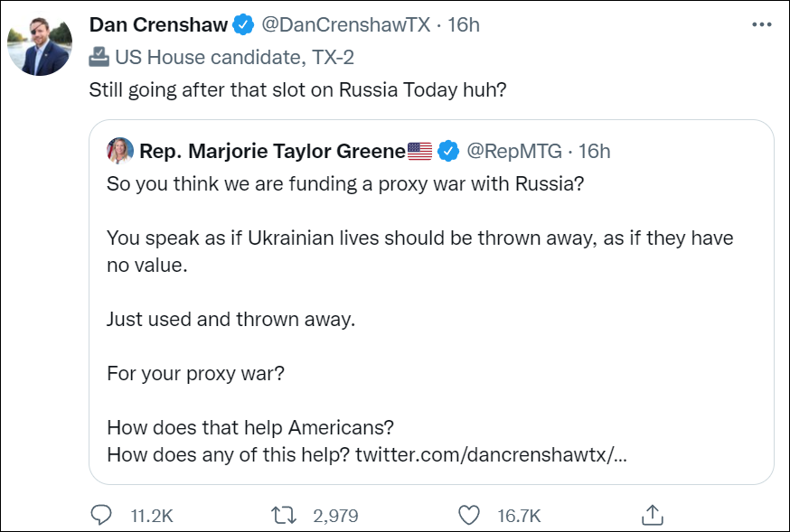The width and height of the screenshot is (790, 532).
Task: Click the 16.7K likes count
Action: point(519,516)
